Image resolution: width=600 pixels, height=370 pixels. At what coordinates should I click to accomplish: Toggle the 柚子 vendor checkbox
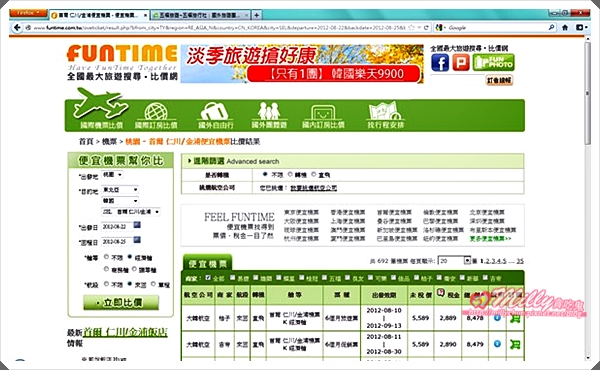(416, 278)
